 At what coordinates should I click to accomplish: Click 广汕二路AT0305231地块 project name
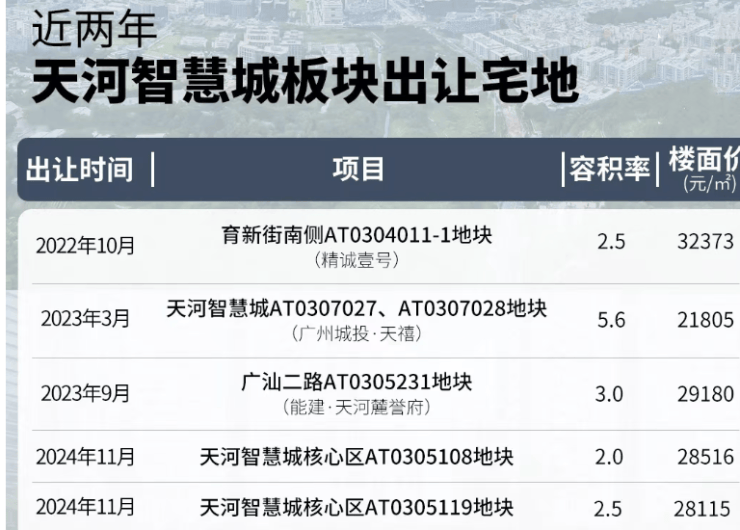(x=357, y=382)
